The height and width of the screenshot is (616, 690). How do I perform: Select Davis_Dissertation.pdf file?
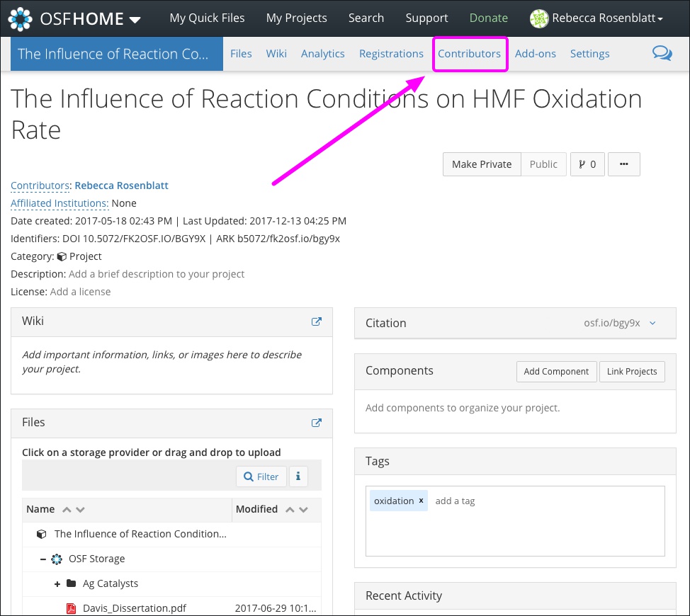pyautogui.click(x=134, y=608)
